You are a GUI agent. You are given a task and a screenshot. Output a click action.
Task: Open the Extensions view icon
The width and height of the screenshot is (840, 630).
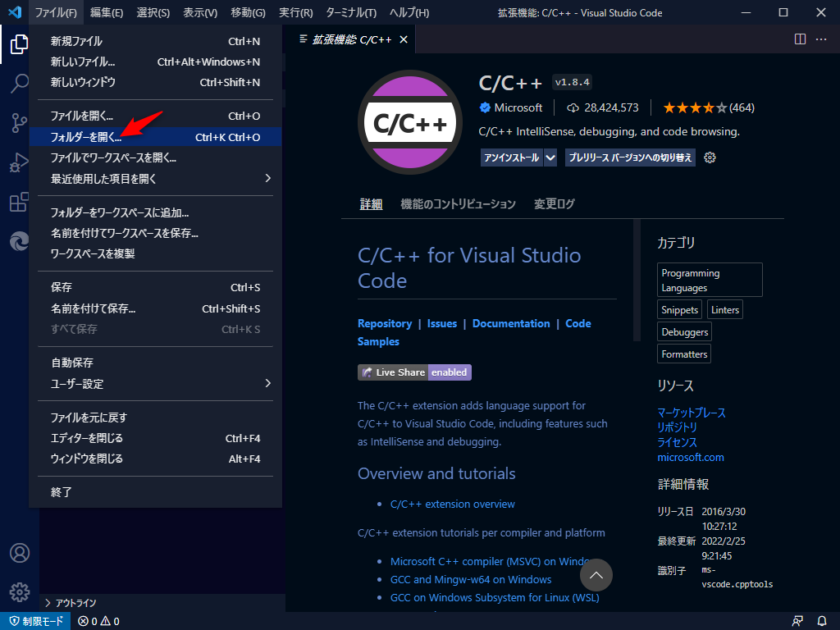(x=20, y=202)
